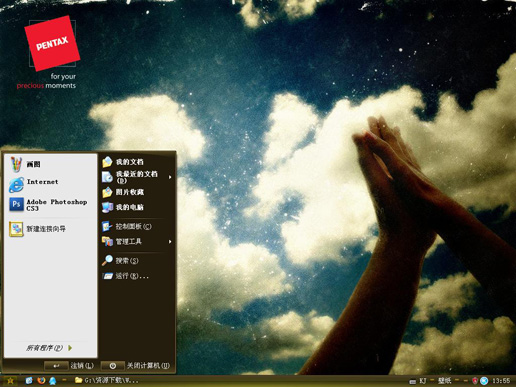Click the star Start button on taskbar
The height and width of the screenshot is (387, 516).
point(10,381)
